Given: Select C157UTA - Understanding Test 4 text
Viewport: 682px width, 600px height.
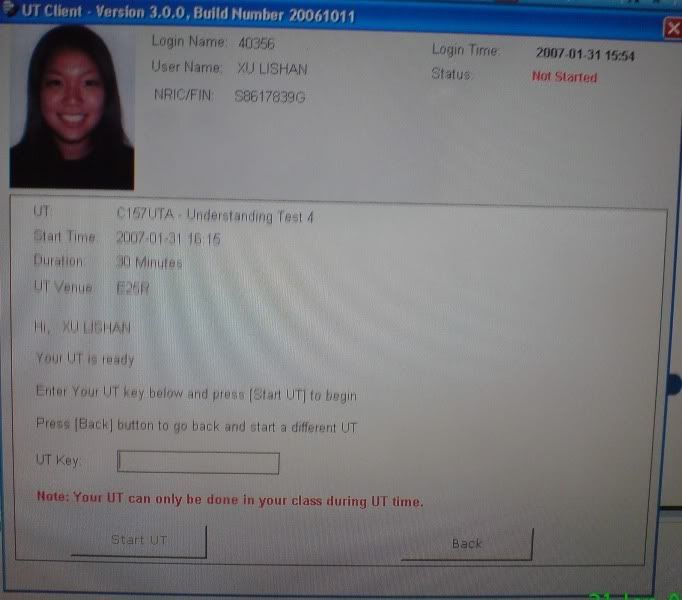Looking at the screenshot, I should click(x=215, y=215).
